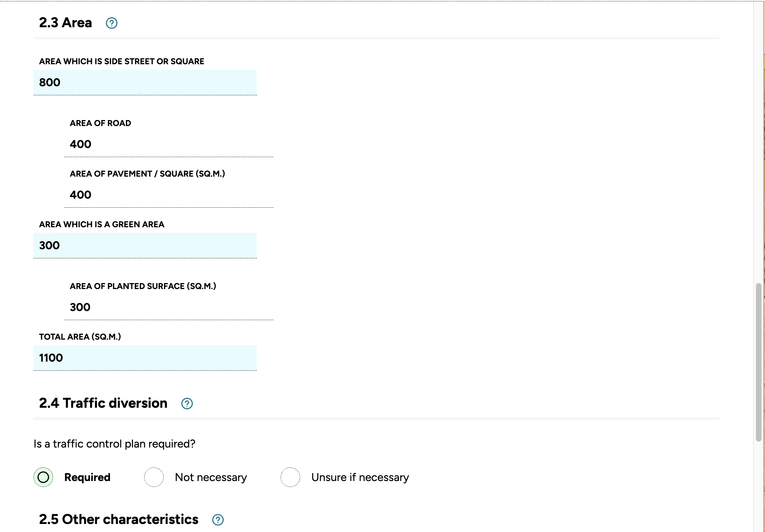The width and height of the screenshot is (765, 532).
Task: Click the green area field showing 300
Action: click(x=145, y=245)
